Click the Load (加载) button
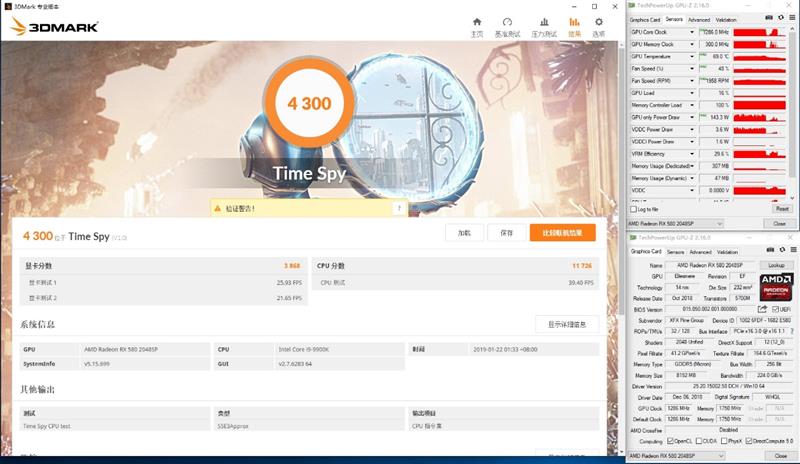The height and width of the screenshot is (464, 800). 464,233
